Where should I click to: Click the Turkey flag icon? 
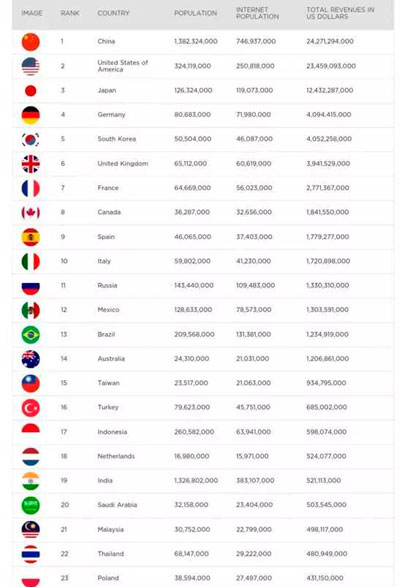click(x=30, y=408)
